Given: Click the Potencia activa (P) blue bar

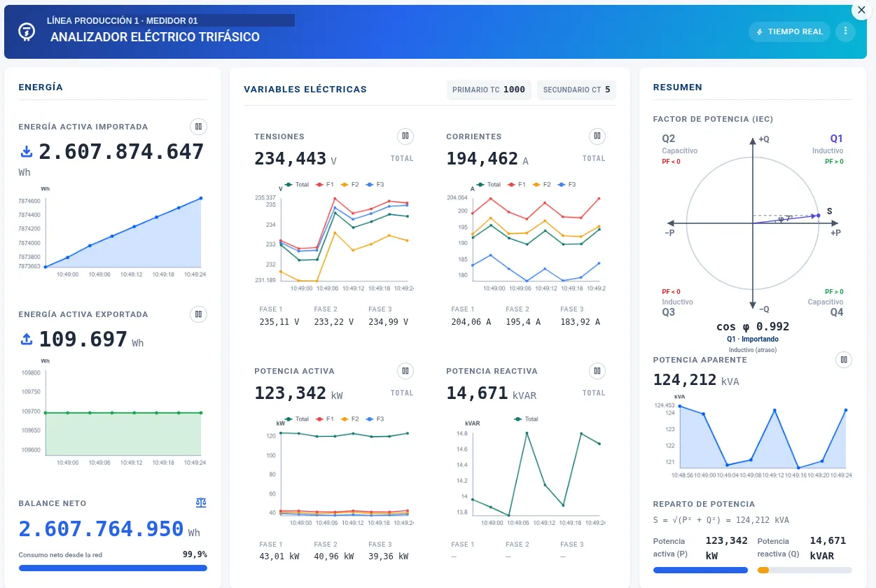Looking at the screenshot, I should [700, 570].
